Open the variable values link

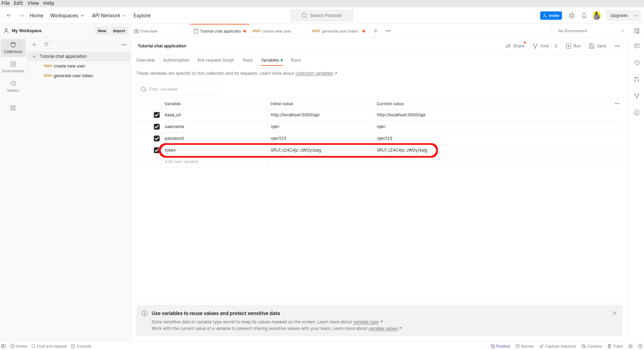(x=383, y=329)
